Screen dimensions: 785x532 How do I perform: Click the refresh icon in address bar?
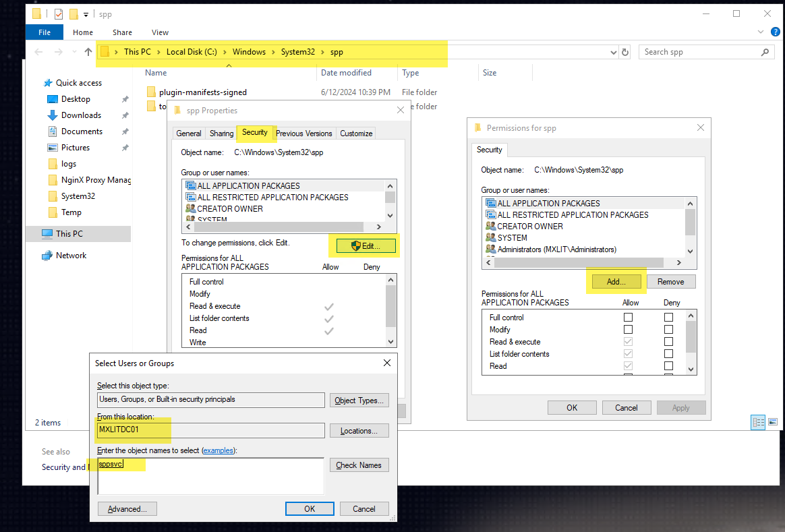pos(625,52)
